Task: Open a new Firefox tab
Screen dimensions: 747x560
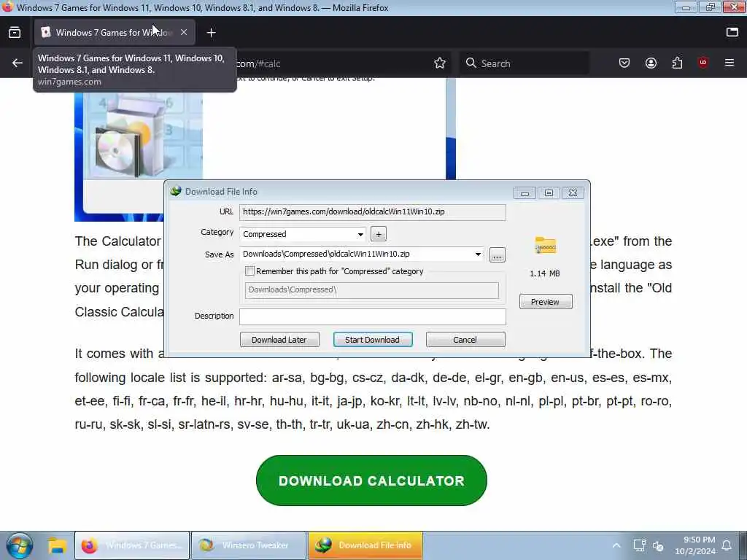Action: pos(212,32)
